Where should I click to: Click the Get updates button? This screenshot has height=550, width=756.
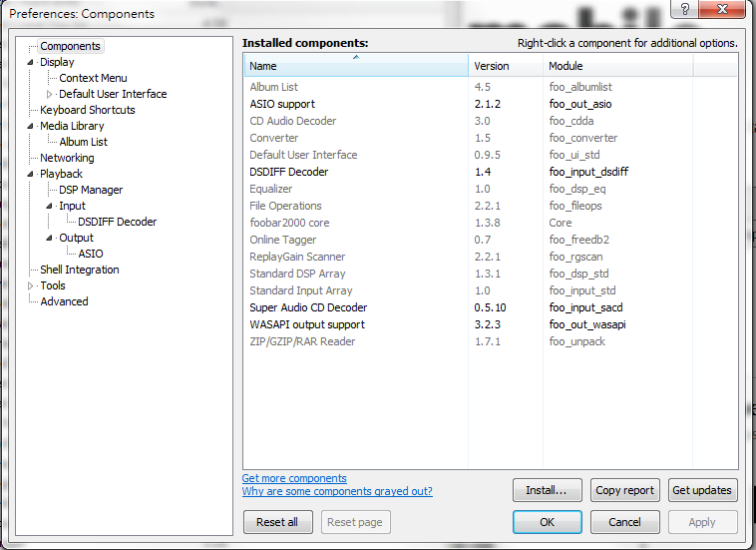point(702,490)
